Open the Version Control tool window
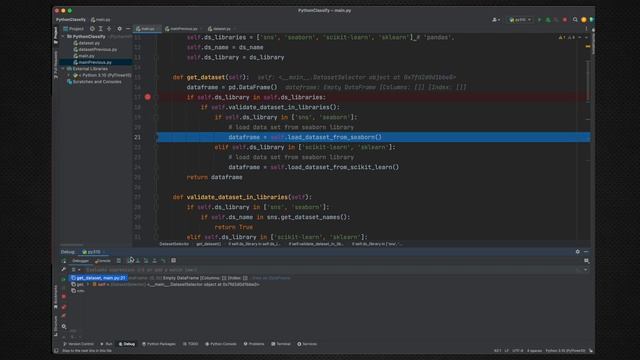640x360 pixels. (78, 344)
